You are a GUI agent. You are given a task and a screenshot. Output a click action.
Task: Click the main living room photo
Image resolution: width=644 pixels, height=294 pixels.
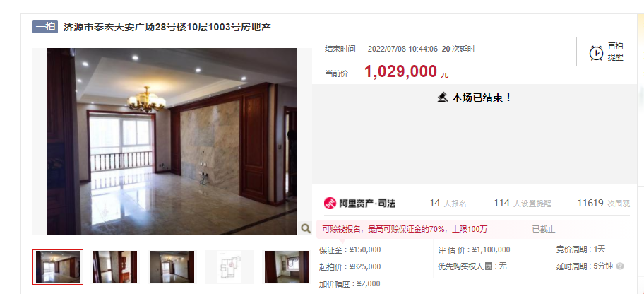(172, 142)
